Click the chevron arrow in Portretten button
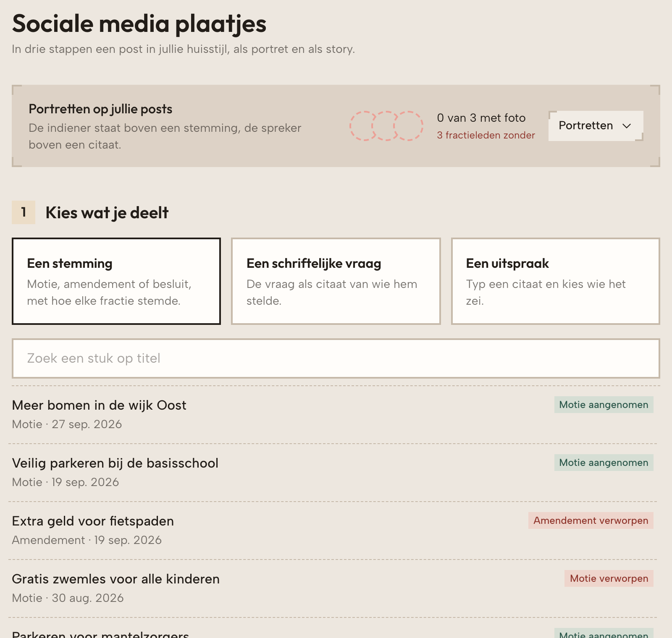Screen dimensions: 672x638 [x=627, y=126]
